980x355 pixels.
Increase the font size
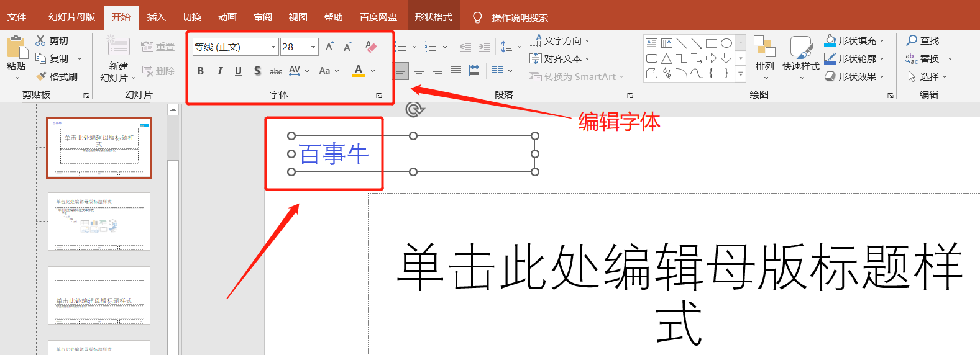pos(329,47)
